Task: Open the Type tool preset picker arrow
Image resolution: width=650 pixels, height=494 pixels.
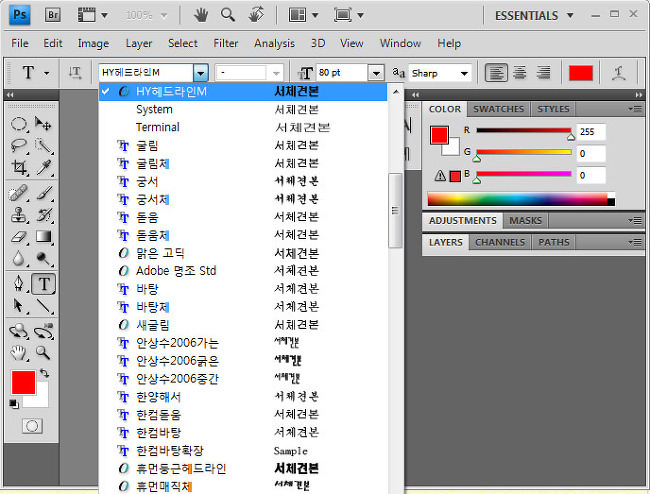Action: (x=46, y=73)
